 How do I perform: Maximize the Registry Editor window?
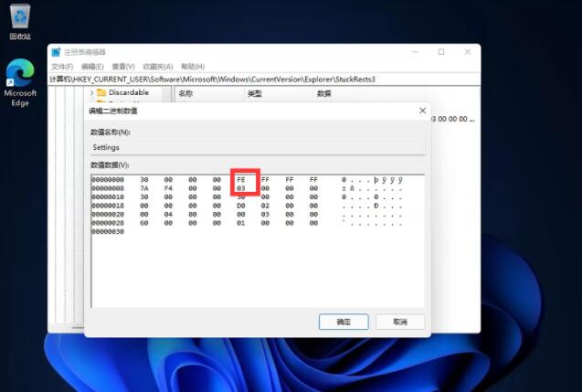(x=441, y=52)
